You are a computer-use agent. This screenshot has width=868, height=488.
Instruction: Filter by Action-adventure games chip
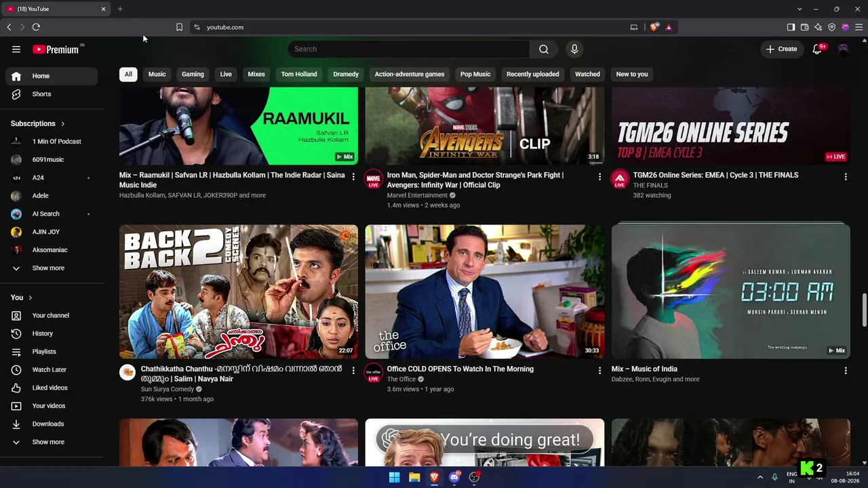pos(410,75)
